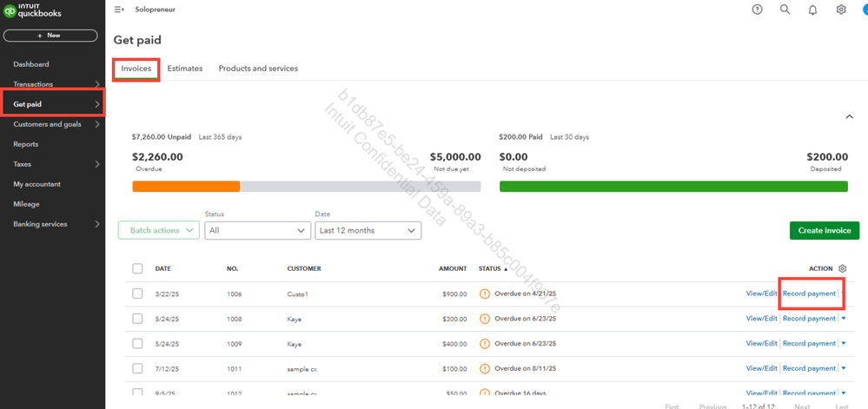Check the box for invoice 1009
Viewport: 868px width, 409px height.
(x=137, y=344)
